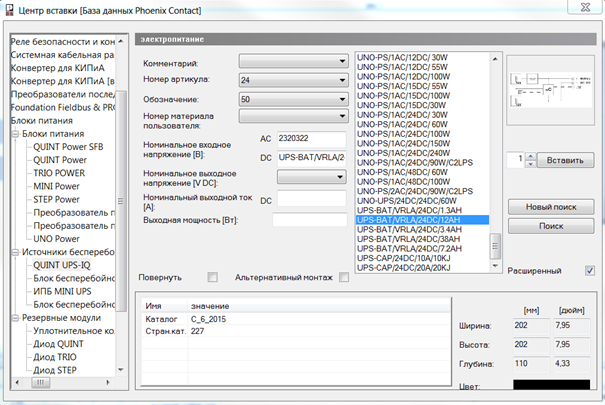Click tree panel horizontal scroll right arrow

click(x=108, y=382)
